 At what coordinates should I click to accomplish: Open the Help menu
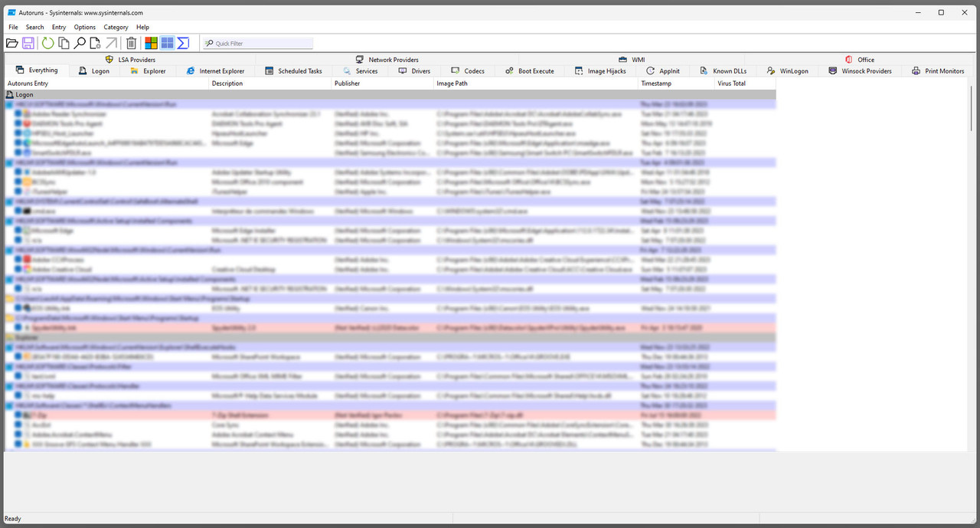click(x=142, y=27)
